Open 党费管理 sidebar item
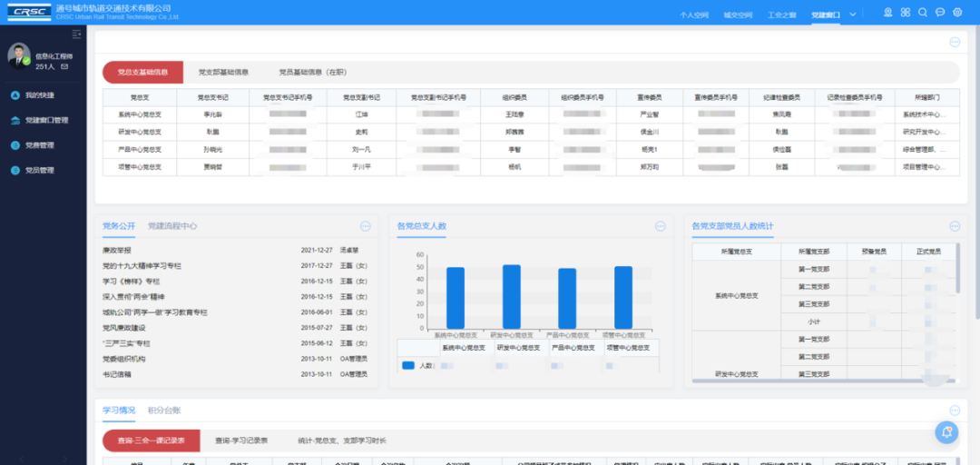The height and width of the screenshot is (465, 980). point(39,145)
